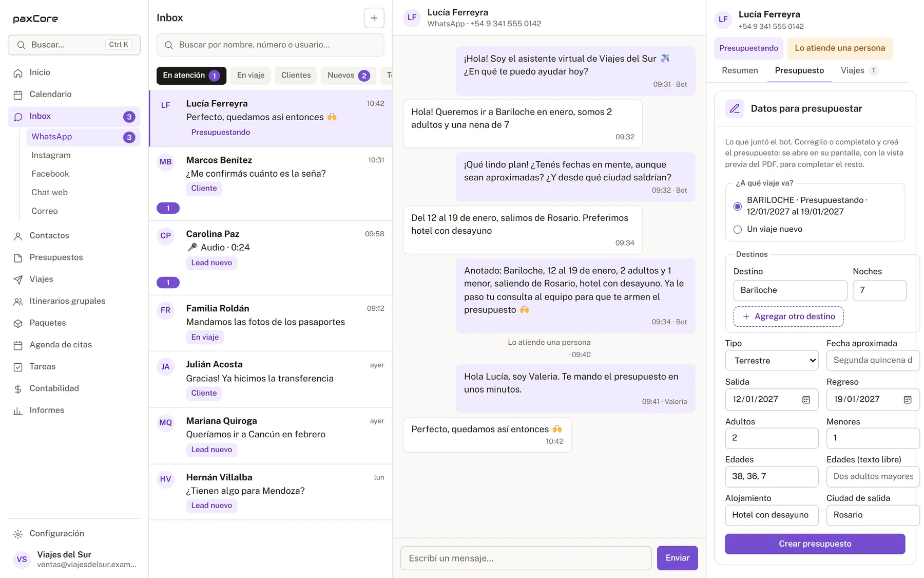Viewport: 924px width, 578px height.
Task: Click the Inicio home icon
Action: pyautogui.click(x=18, y=73)
